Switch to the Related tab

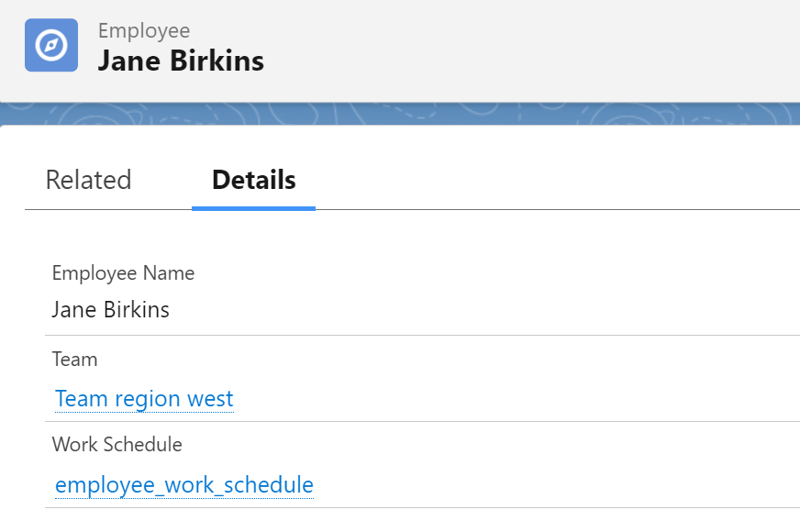[x=88, y=180]
